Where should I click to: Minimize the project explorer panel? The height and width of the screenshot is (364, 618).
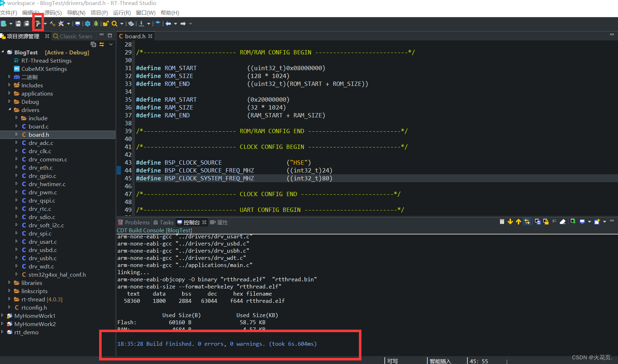(102, 35)
